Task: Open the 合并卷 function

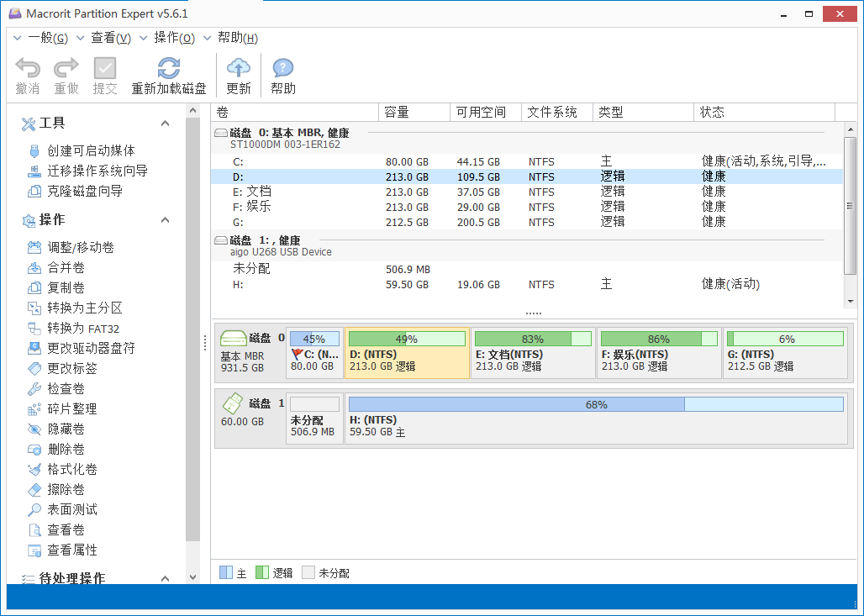Action: pos(65,267)
